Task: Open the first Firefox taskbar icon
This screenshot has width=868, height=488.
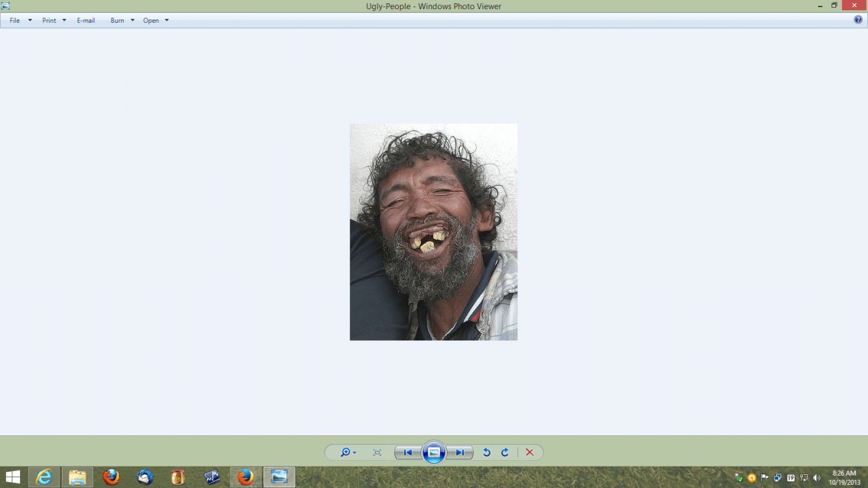Action: (x=111, y=477)
